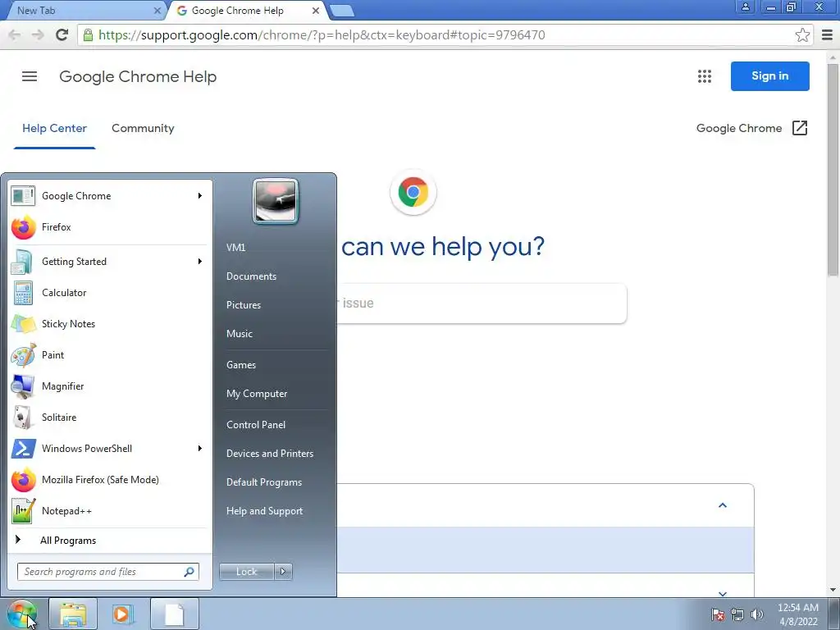Open Sticky Notes from the Start menu
Viewport: 840px width, 630px height.
[x=109, y=324]
